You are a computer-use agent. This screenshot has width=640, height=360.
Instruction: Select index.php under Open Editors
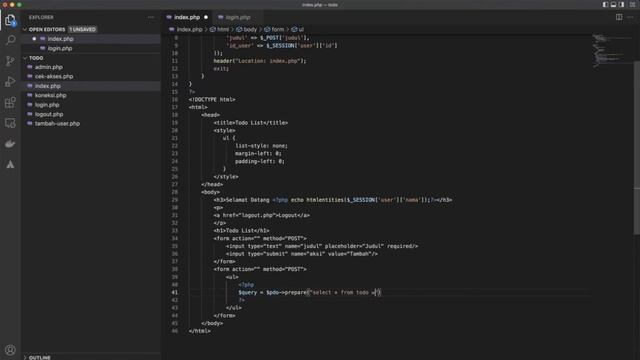60,39
